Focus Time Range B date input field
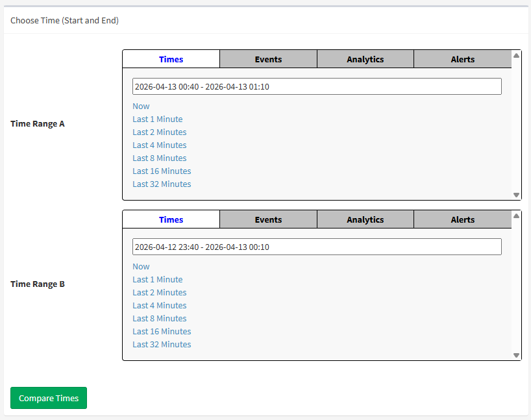Image resolution: width=531 pixels, height=420 pixels. pos(317,247)
